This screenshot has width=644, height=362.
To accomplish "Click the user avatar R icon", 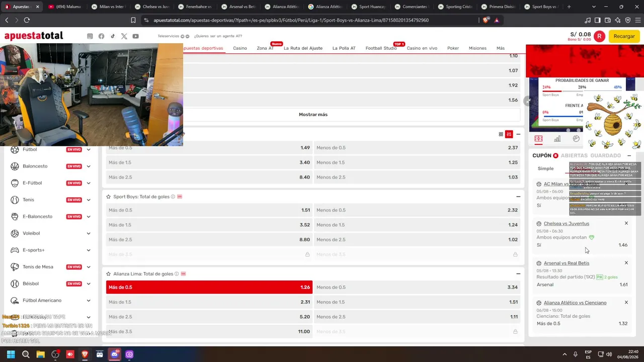I will [x=599, y=36].
